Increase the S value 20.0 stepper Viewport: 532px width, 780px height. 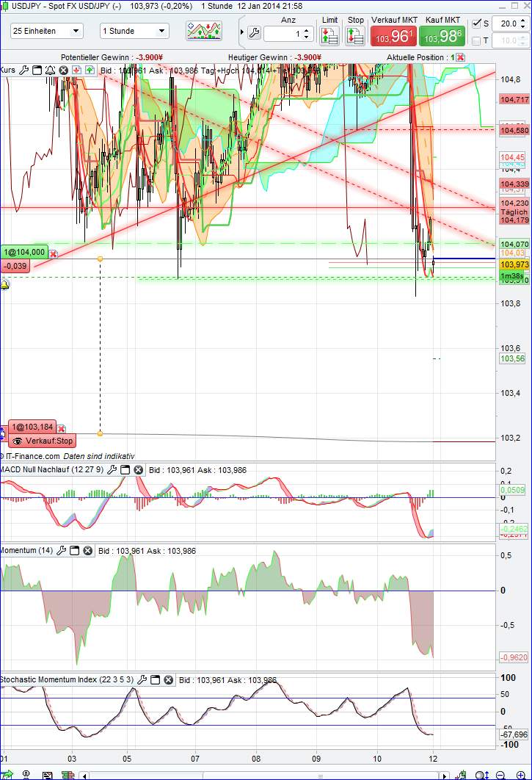[522, 21]
